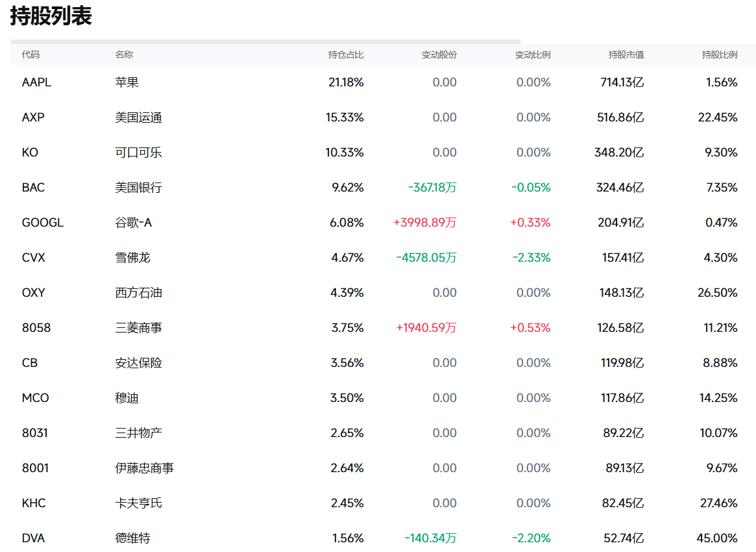
Task: Click the +1940.59万 share change value
Action: [426, 328]
